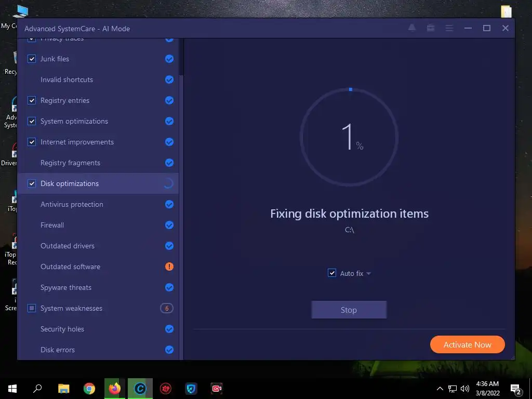Click the blue check status beside Antivirus protection
Image resolution: width=532 pixels, height=399 pixels.
[x=169, y=204]
